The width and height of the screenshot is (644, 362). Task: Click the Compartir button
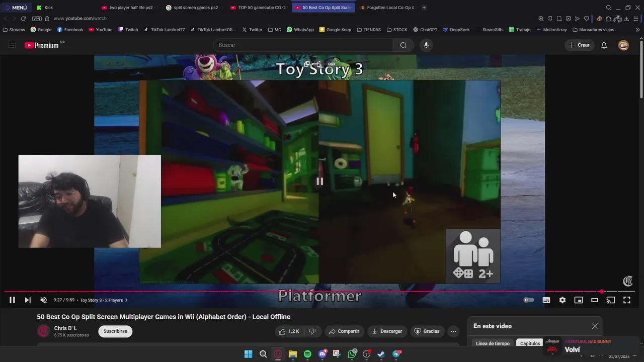pos(344,331)
